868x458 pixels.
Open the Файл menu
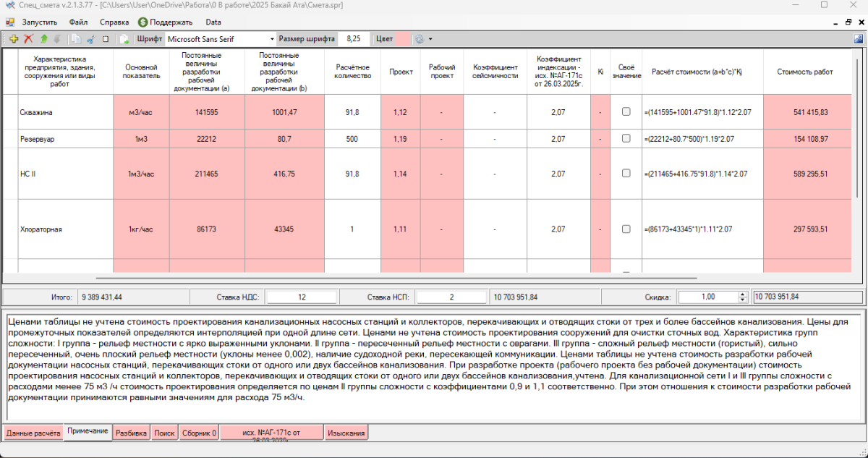78,22
